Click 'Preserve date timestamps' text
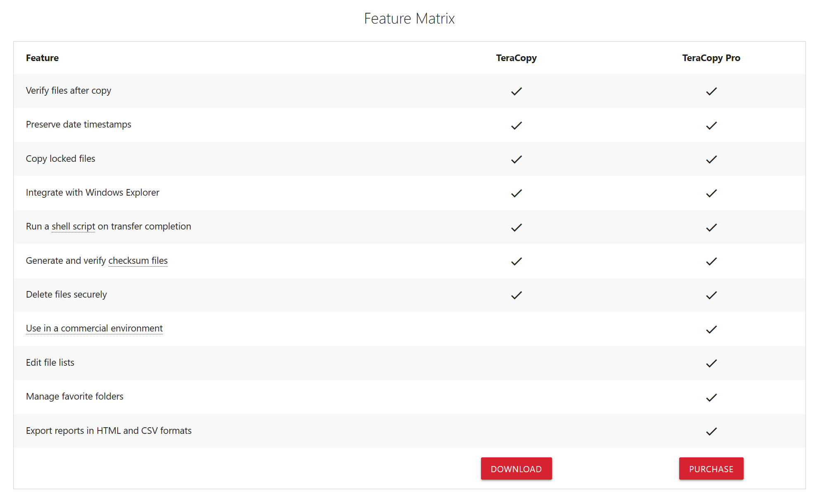The height and width of the screenshot is (504, 820). click(x=78, y=125)
